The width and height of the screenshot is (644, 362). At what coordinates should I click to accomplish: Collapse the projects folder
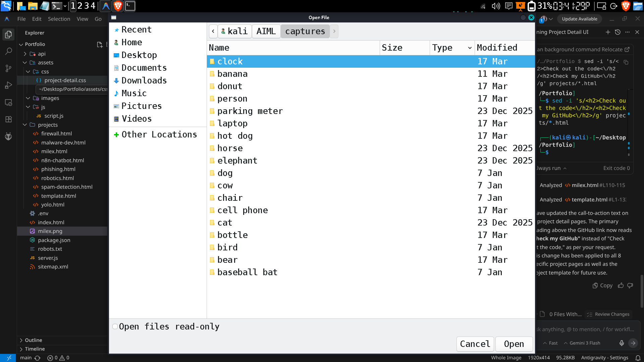[25, 125]
